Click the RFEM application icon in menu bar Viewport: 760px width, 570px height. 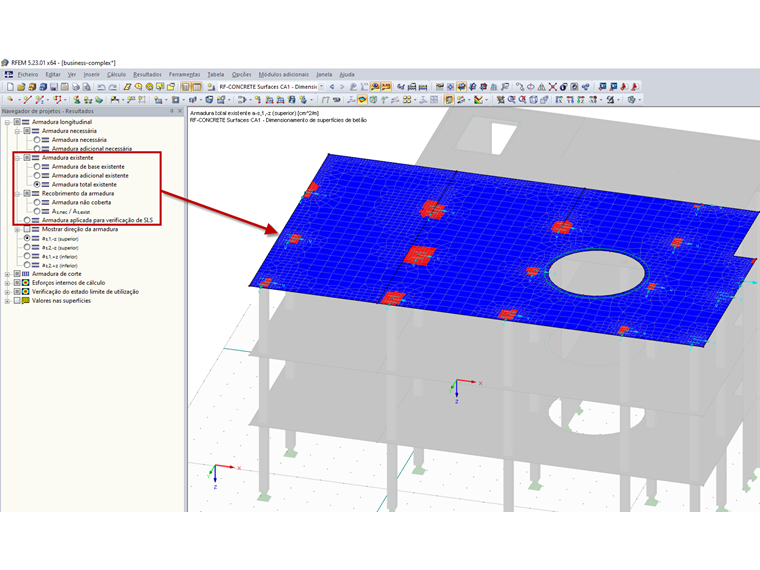8,74
